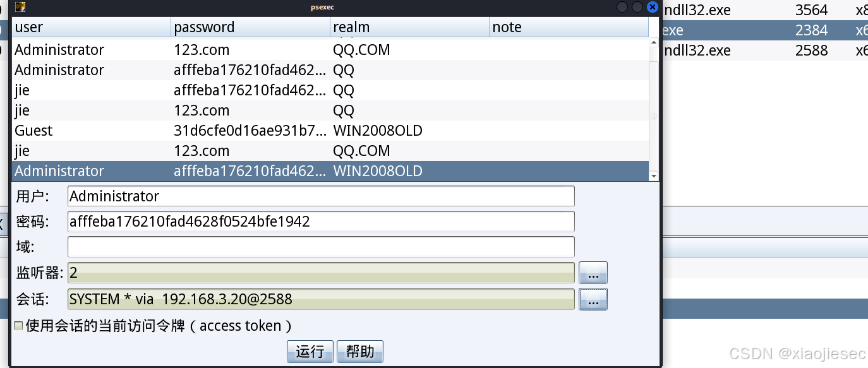Click the 监听器 field showing 2

pos(321,273)
